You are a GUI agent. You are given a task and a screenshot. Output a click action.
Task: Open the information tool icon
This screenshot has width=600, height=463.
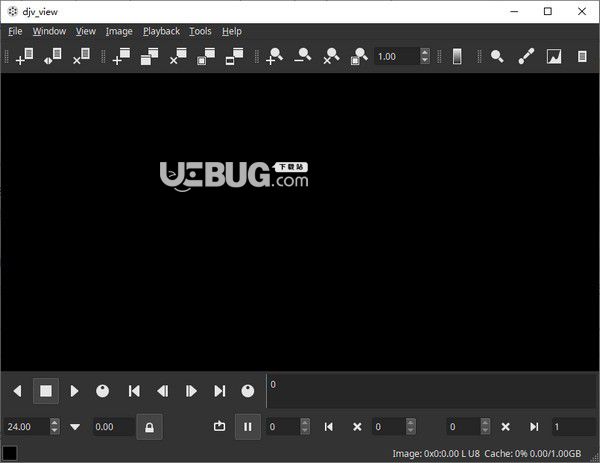coord(582,57)
